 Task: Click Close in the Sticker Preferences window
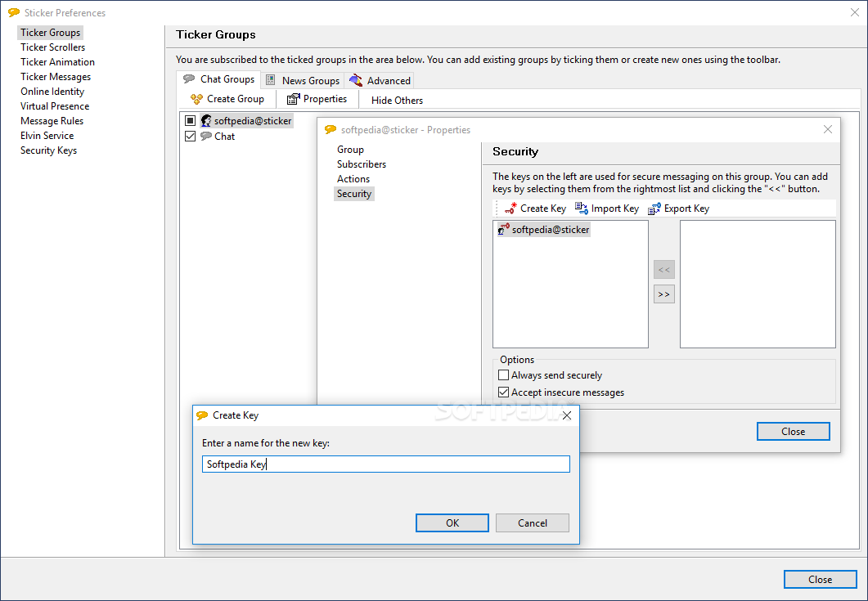820,580
